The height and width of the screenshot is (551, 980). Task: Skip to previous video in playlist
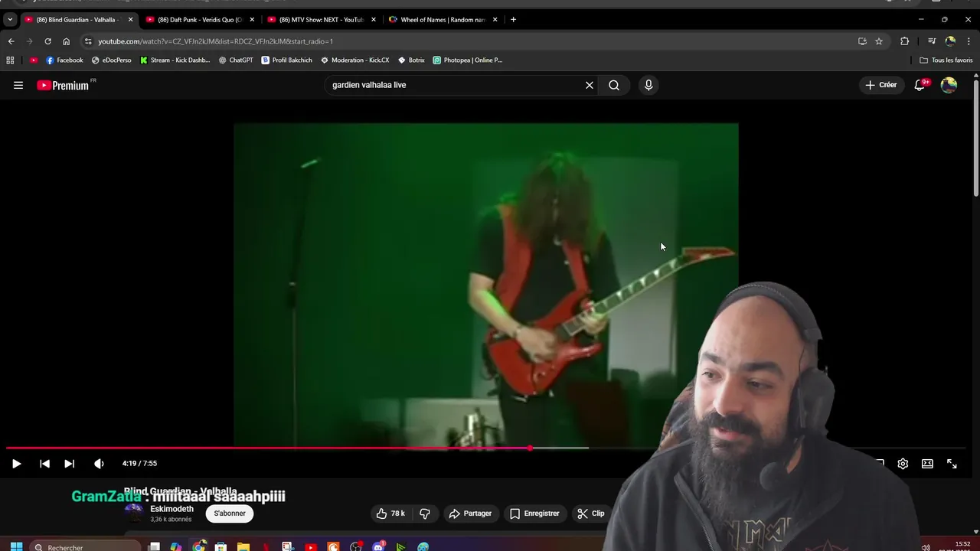click(44, 463)
